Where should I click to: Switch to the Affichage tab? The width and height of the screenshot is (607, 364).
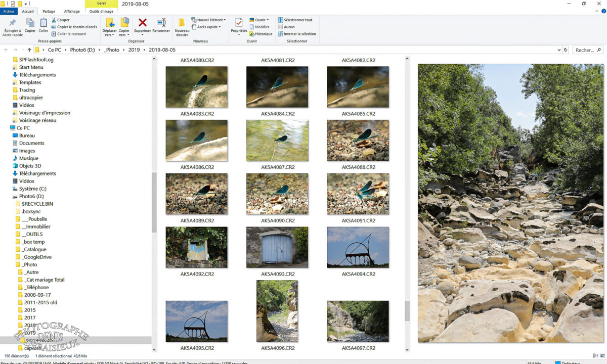click(71, 11)
